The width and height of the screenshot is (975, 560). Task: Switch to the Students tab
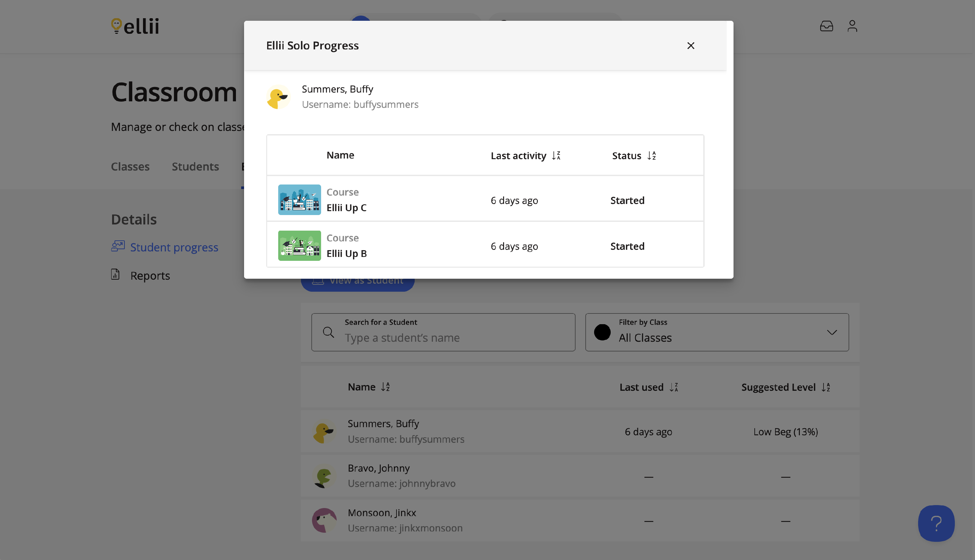(x=195, y=167)
